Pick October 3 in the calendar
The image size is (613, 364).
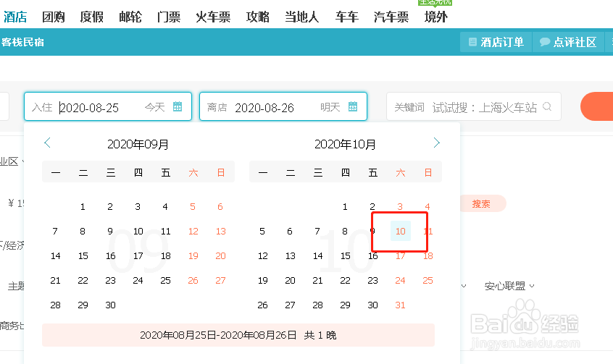click(400, 206)
